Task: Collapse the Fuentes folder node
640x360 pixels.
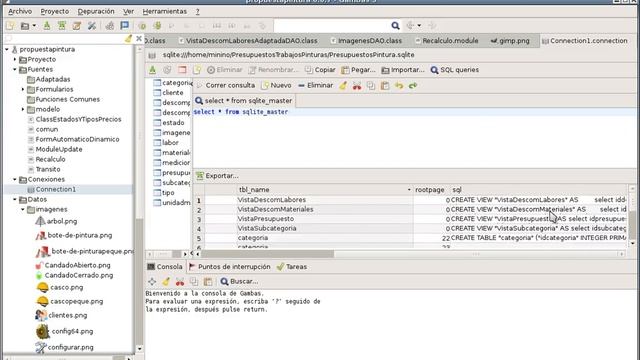Action: pos(15,69)
